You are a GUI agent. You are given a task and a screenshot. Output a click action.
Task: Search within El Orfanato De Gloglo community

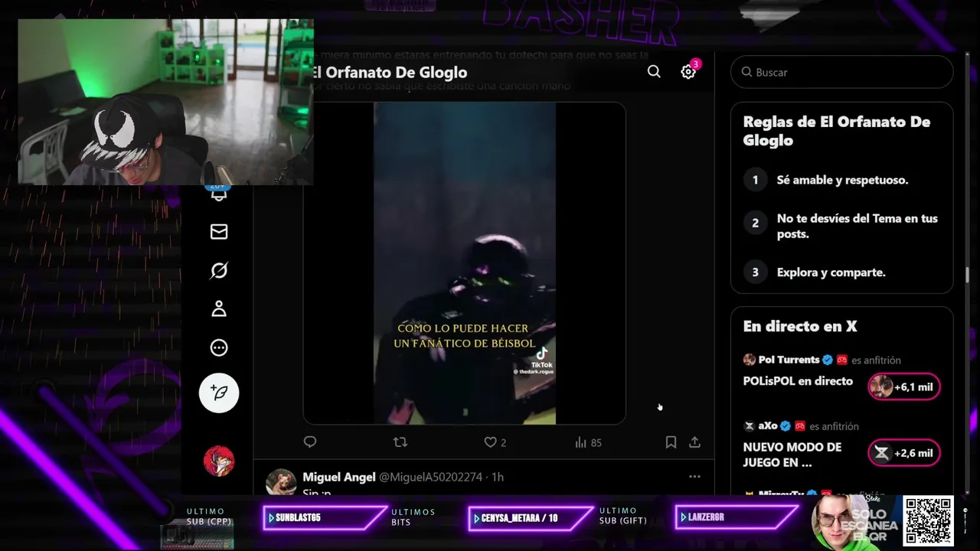pyautogui.click(x=654, y=71)
